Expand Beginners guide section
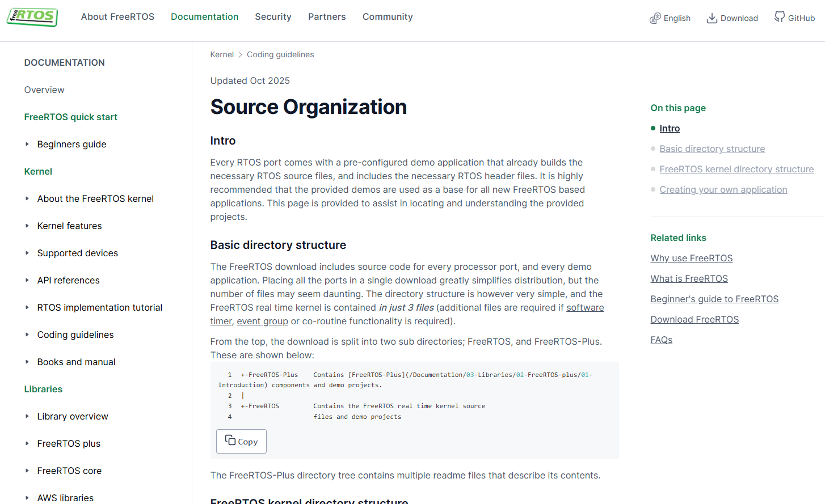The width and height of the screenshot is (825, 504). click(x=27, y=144)
